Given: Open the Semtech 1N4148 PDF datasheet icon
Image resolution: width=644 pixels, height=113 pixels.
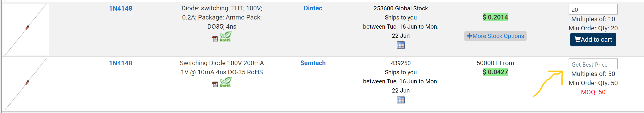Looking at the screenshot, I should pyautogui.click(x=215, y=84).
